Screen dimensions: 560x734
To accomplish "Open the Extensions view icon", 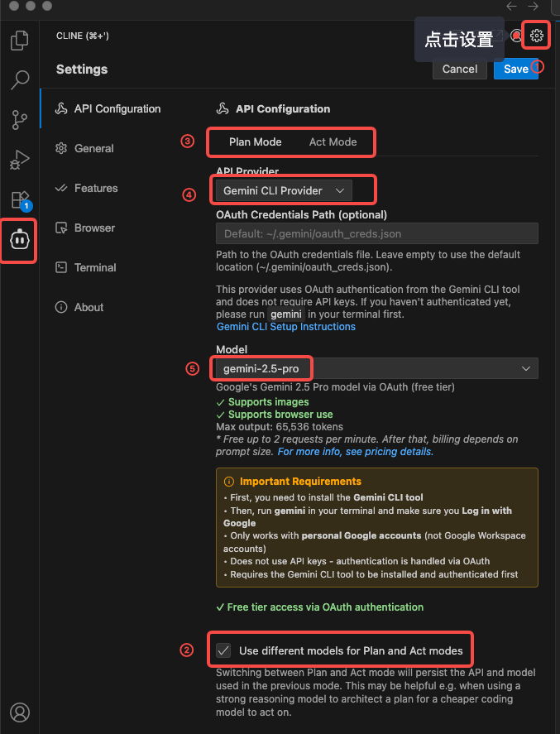I will tap(20, 199).
